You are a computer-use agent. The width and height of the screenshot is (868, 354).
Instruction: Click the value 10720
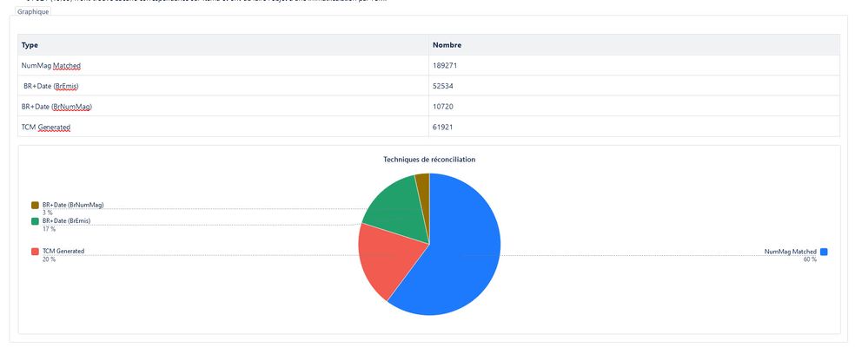tap(443, 106)
